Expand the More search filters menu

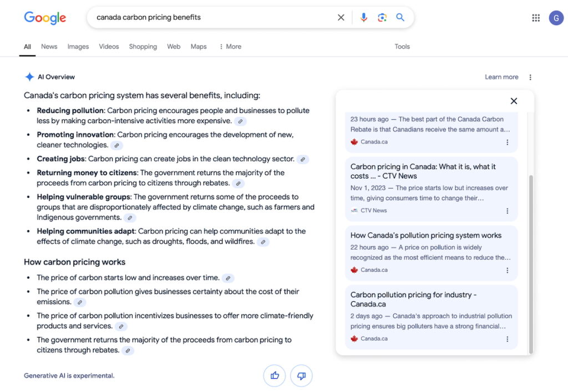(230, 47)
